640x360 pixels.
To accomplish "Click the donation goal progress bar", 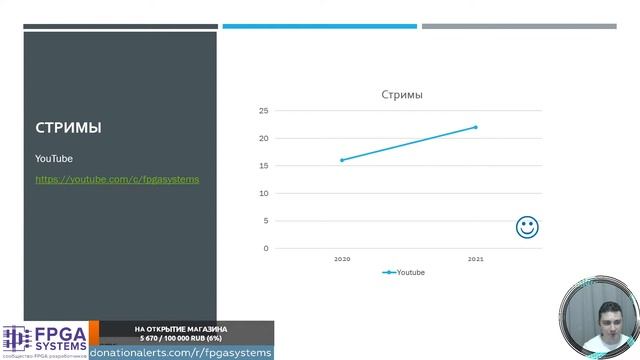I will click(182, 333).
